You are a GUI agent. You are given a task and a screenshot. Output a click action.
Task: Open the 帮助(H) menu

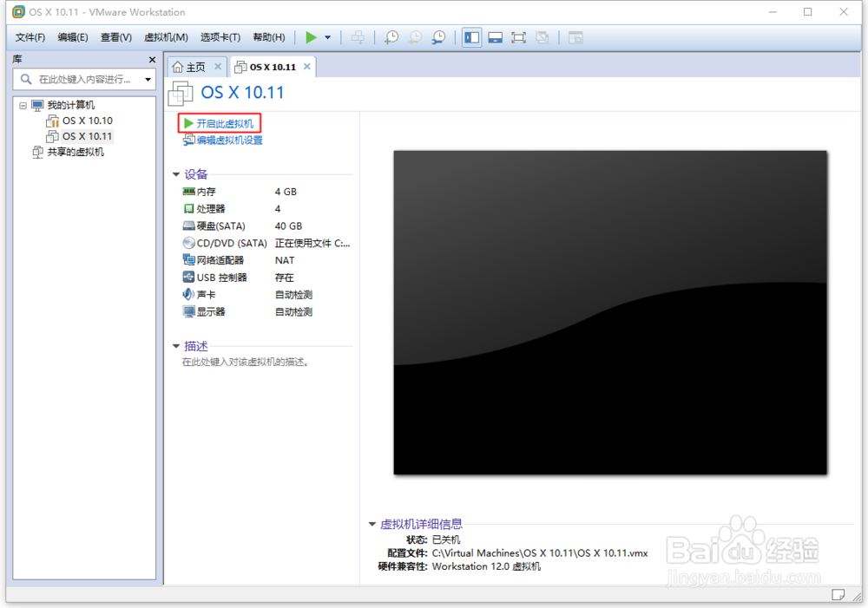click(x=269, y=37)
